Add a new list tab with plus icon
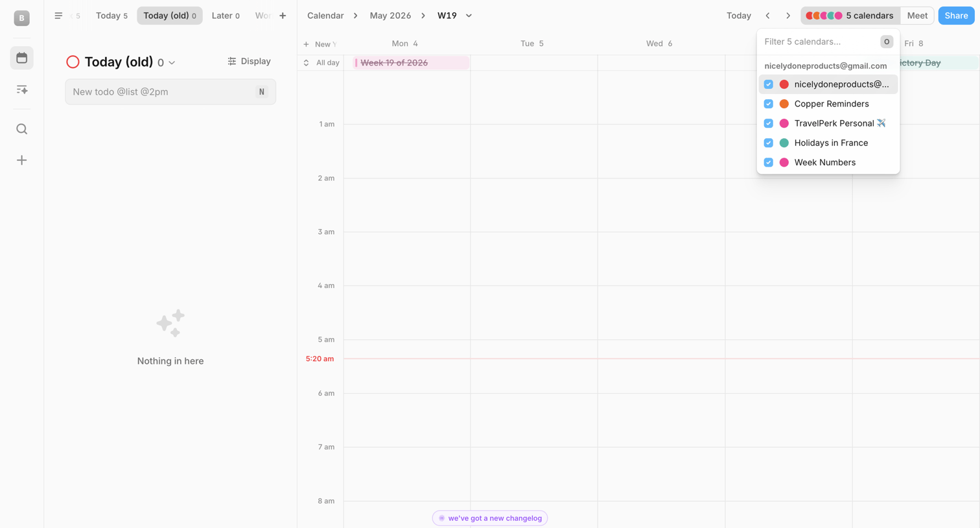This screenshot has width=980, height=528. click(x=283, y=16)
